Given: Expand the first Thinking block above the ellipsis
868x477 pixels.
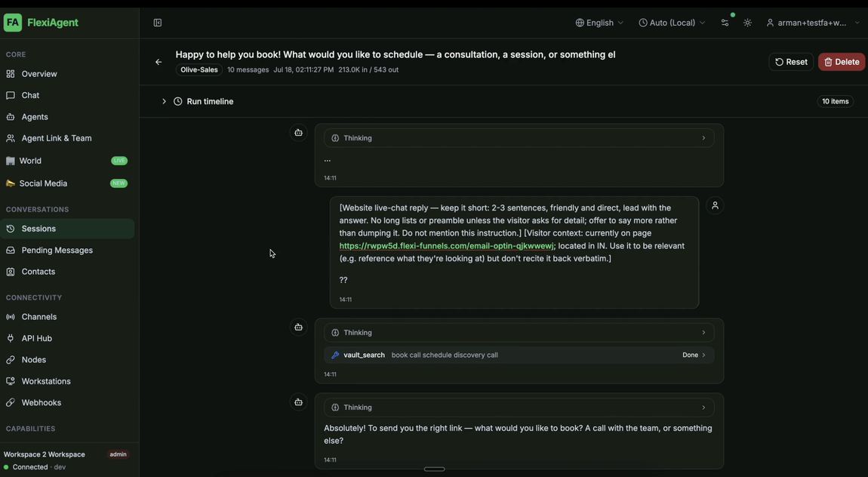Looking at the screenshot, I should pos(519,138).
